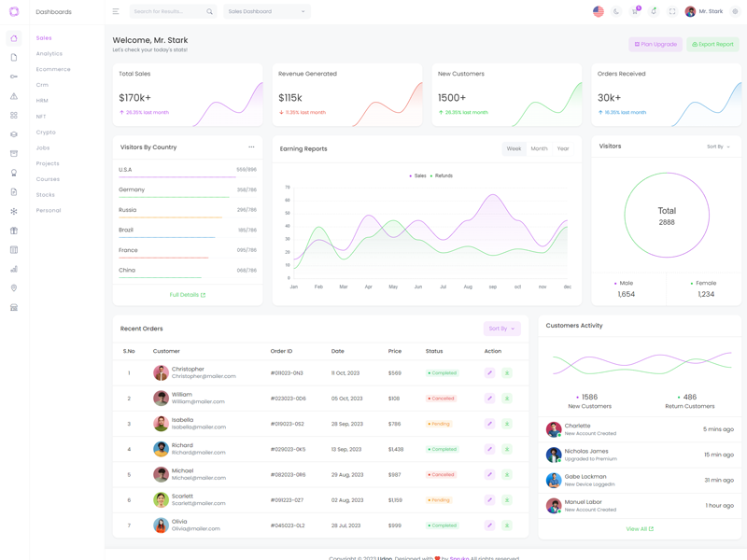
Task: Click the search for results field
Action: pyautogui.click(x=168, y=11)
